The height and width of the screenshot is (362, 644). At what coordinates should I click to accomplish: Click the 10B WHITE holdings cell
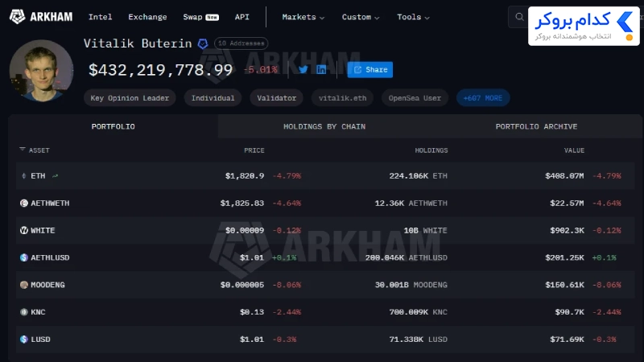pos(426,230)
